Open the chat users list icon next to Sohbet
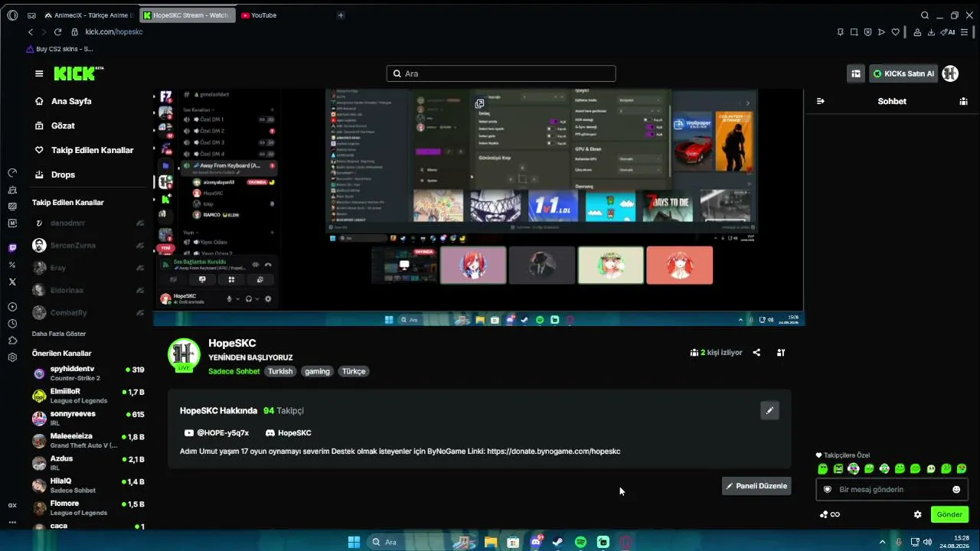 pos(963,101)
